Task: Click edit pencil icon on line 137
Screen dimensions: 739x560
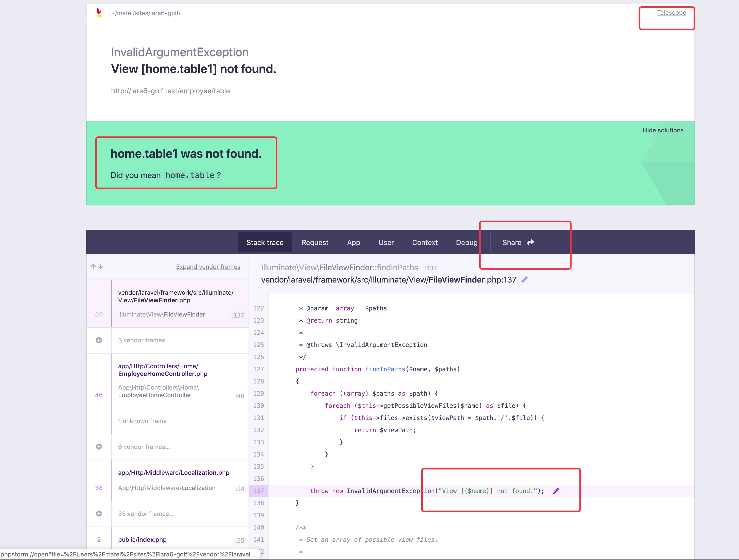Action: [x=556, y=491]
